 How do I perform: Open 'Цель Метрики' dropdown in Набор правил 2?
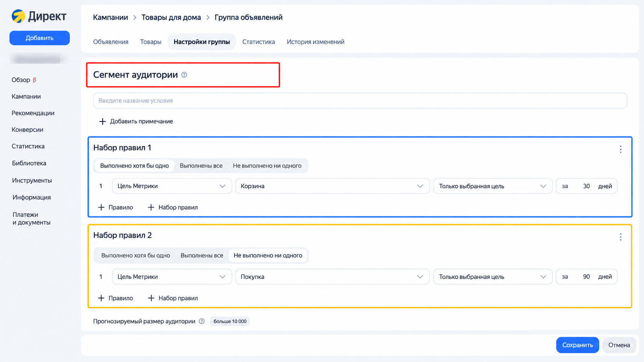[172, 277]
